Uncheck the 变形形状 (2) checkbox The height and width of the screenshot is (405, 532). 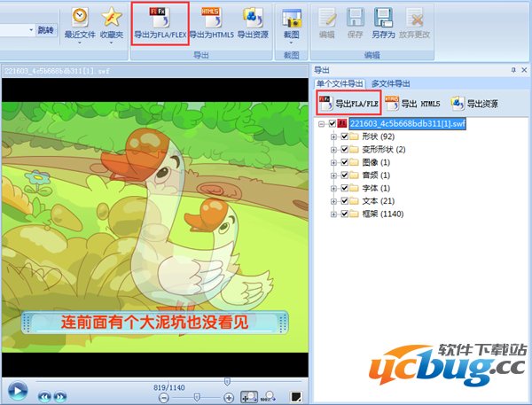click(x=345, y=149)
